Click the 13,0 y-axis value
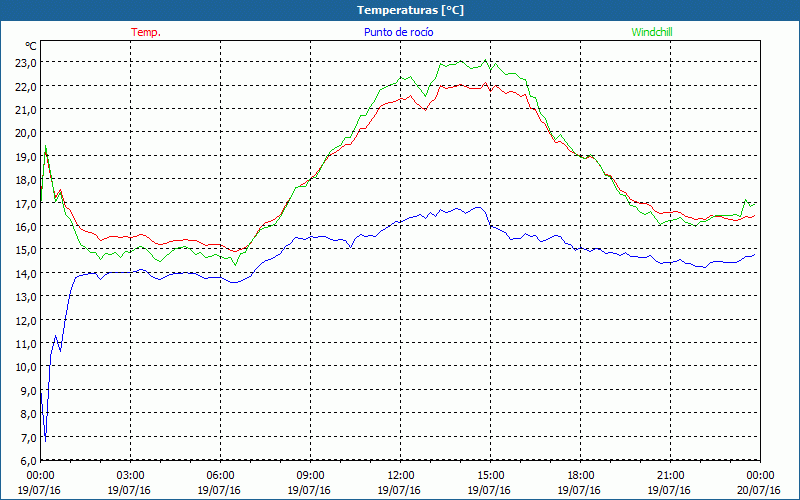The width and height of the screenshot is (800, 500). [x=26, y=297]
